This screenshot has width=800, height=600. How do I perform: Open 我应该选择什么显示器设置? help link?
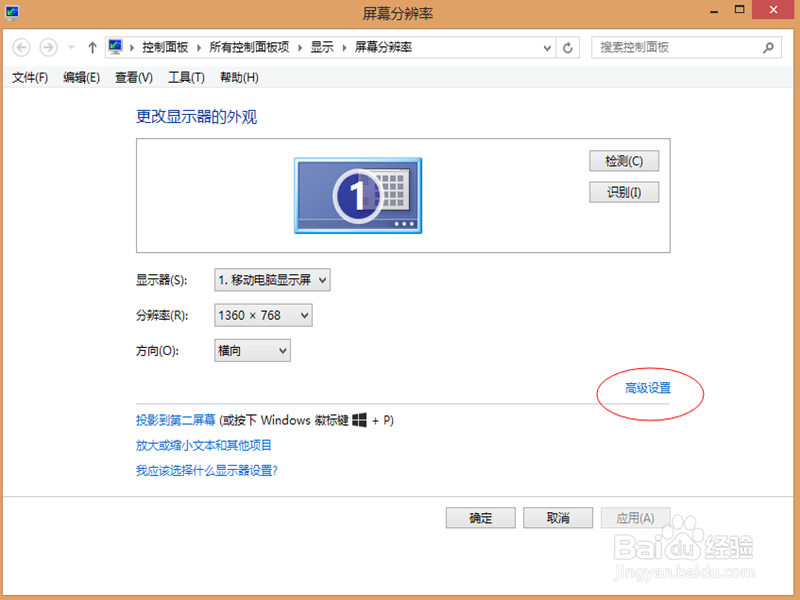tap(207, 470)
